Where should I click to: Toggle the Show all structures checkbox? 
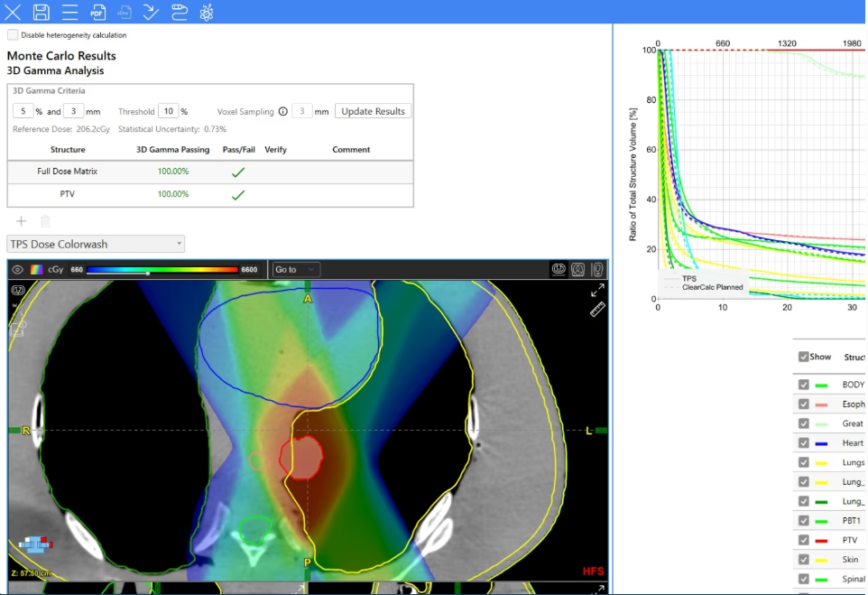(x=803, y=357)
